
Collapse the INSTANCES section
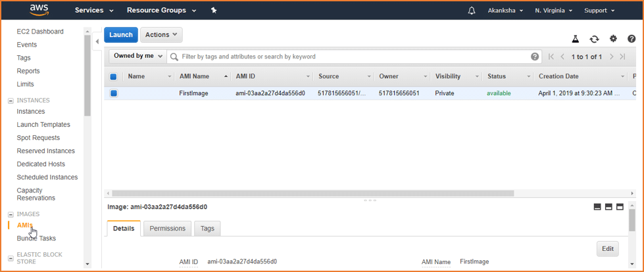pyautogui.click(x=11, y=101)
